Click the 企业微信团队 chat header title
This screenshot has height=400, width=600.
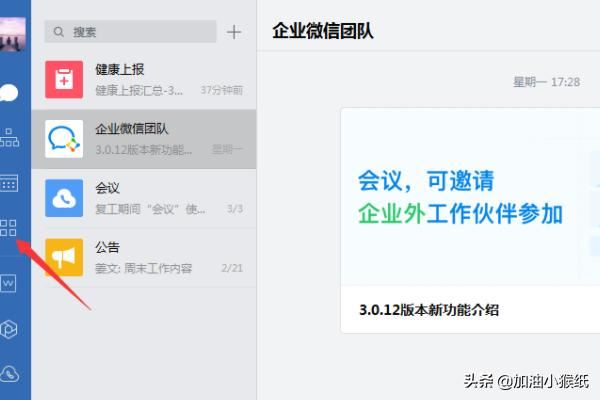323,31
